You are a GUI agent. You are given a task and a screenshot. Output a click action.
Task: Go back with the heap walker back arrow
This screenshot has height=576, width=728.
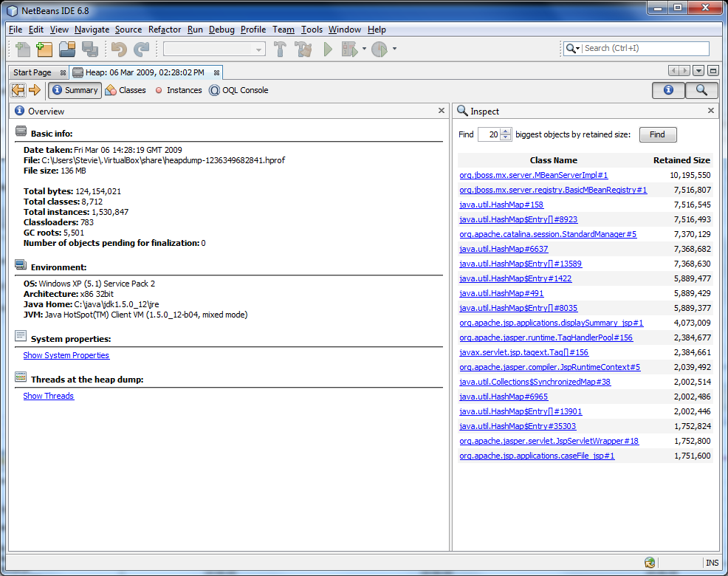coord(18,90)
